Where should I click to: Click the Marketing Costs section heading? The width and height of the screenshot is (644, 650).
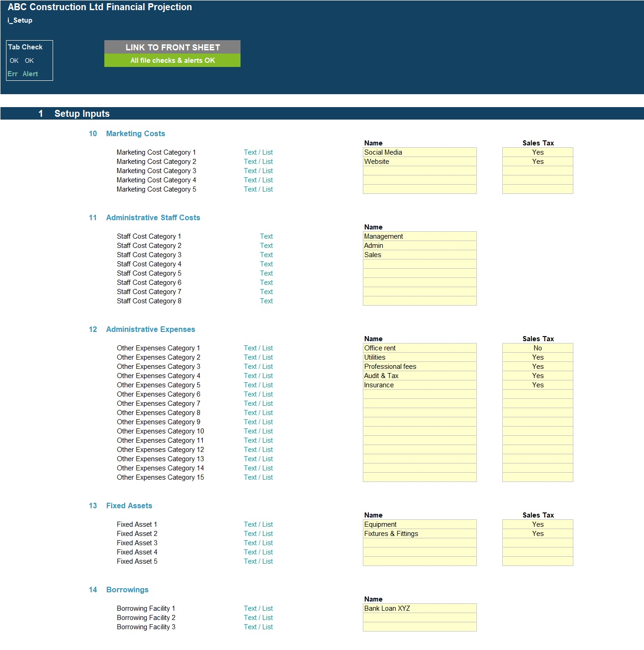pos(135,133)
